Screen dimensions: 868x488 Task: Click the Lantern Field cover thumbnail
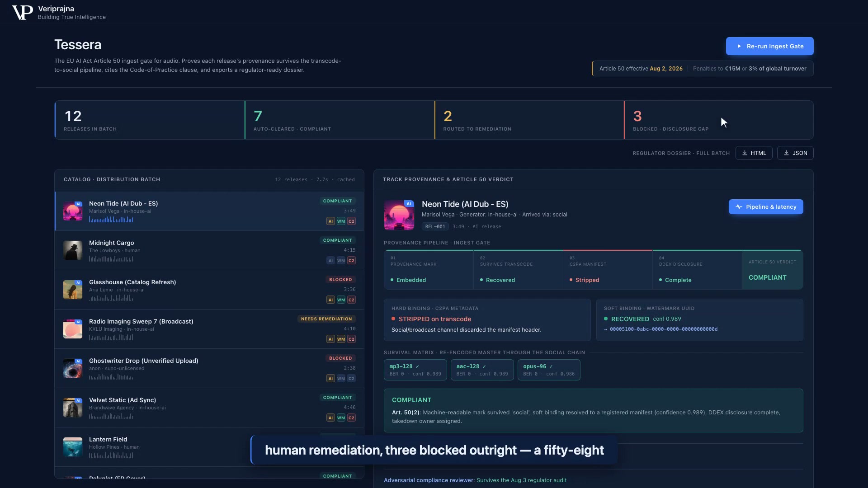coord(73,447)
